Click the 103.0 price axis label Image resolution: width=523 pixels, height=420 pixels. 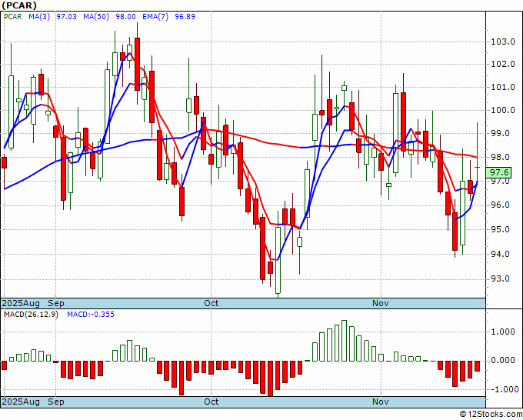click(503, 42)
